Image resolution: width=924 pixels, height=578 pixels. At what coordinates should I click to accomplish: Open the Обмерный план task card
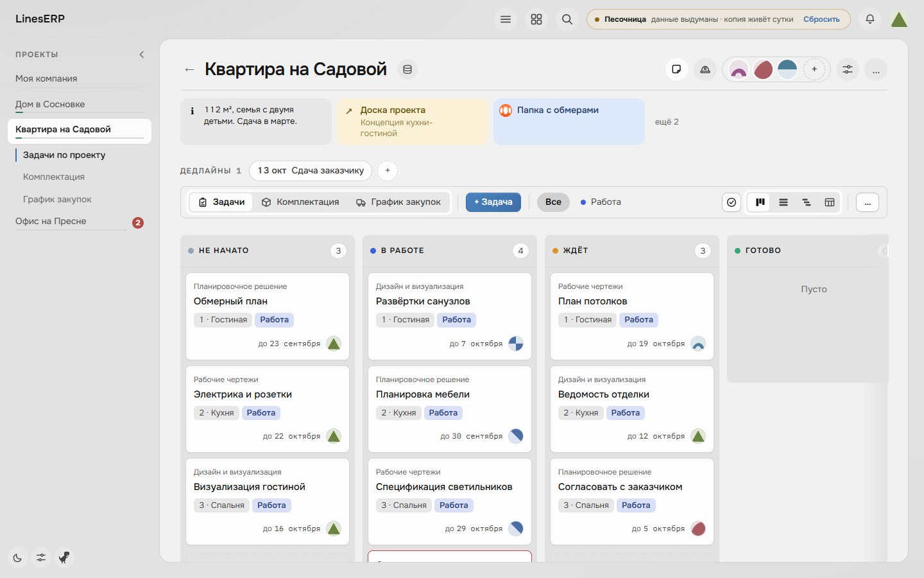268,316
